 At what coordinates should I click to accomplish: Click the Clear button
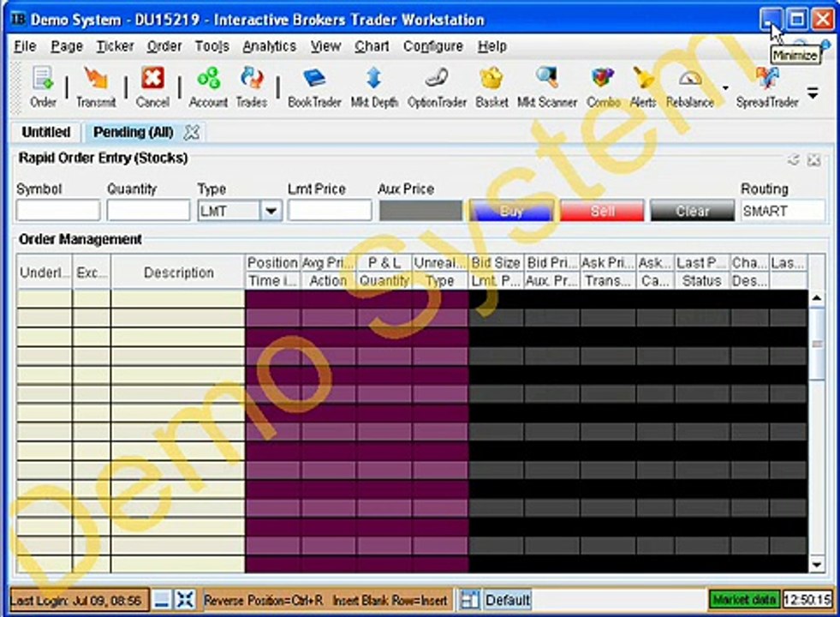pos(692,211)
